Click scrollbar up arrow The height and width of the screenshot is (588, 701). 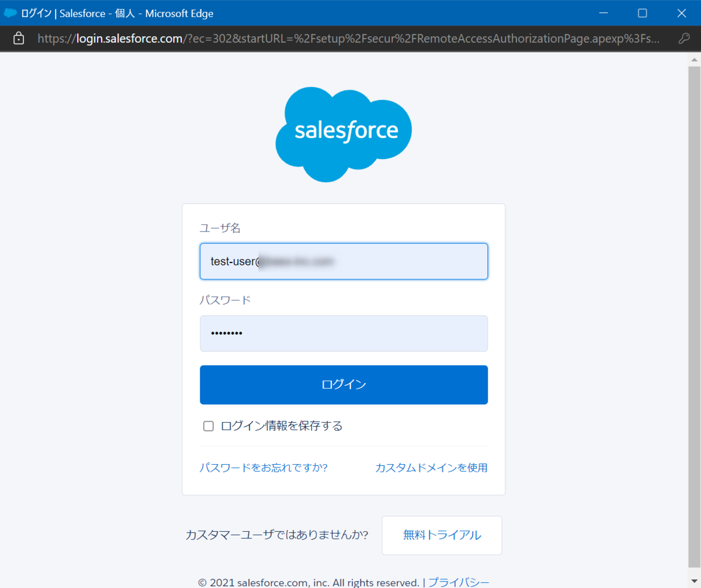694,60
